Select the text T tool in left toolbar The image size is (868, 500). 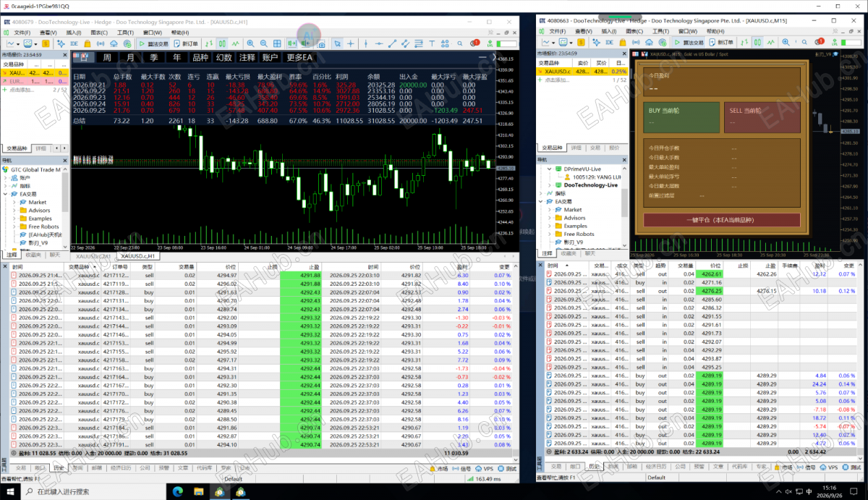coord(432,43)
